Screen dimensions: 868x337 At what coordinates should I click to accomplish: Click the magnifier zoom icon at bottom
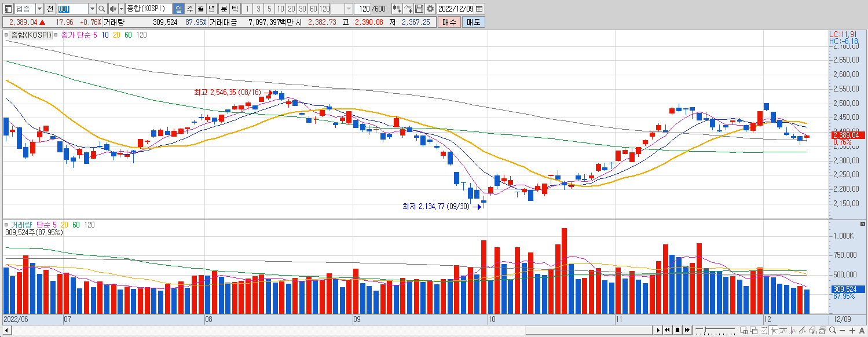pyautogui.click(x=832, y=330)
